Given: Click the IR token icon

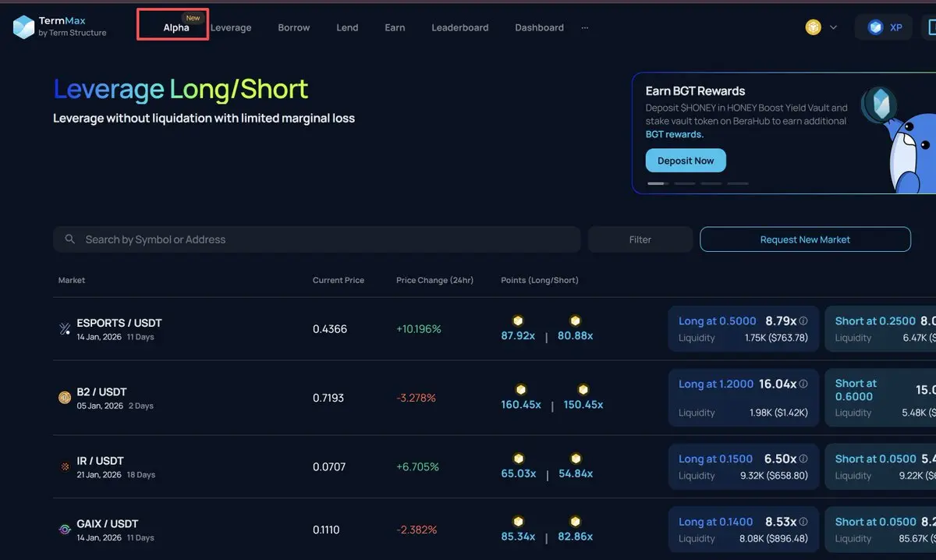Looking at the screenshot, I should [65, 466].
